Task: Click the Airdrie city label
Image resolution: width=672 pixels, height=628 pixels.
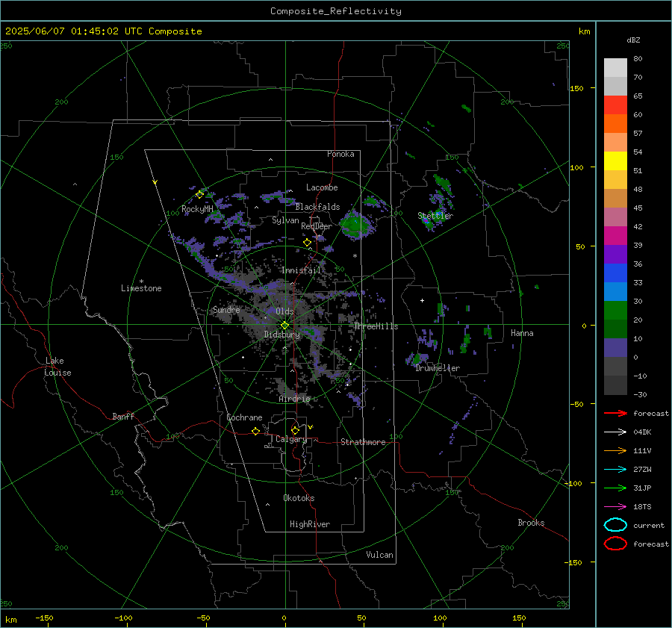Action: [294, 399]
